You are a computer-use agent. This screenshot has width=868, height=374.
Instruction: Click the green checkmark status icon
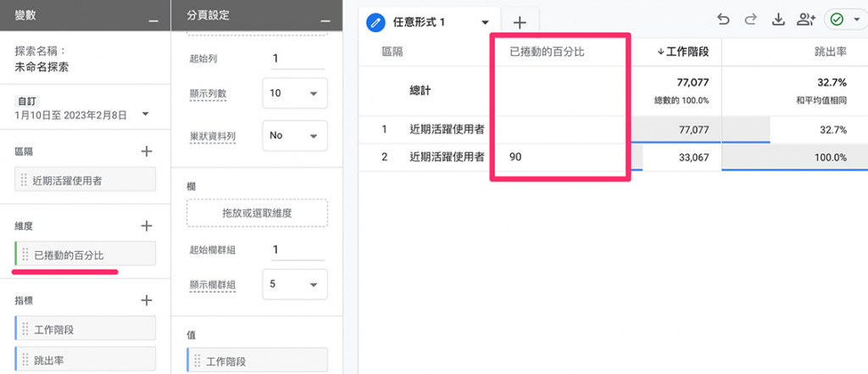[837, 20]
